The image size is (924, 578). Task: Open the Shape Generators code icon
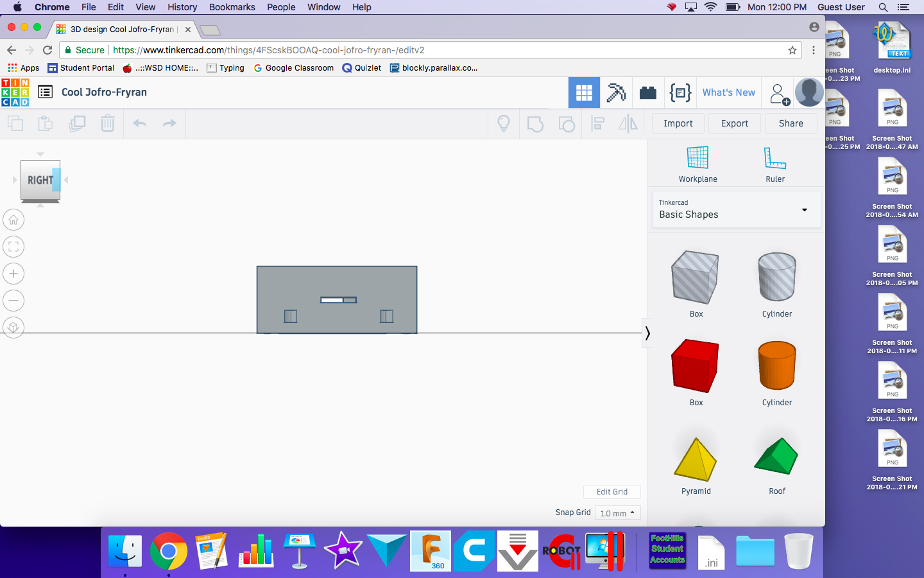680,92
